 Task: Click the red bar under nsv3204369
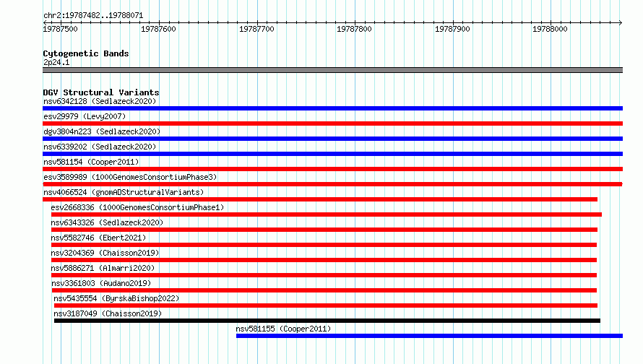tap(324, 260)
